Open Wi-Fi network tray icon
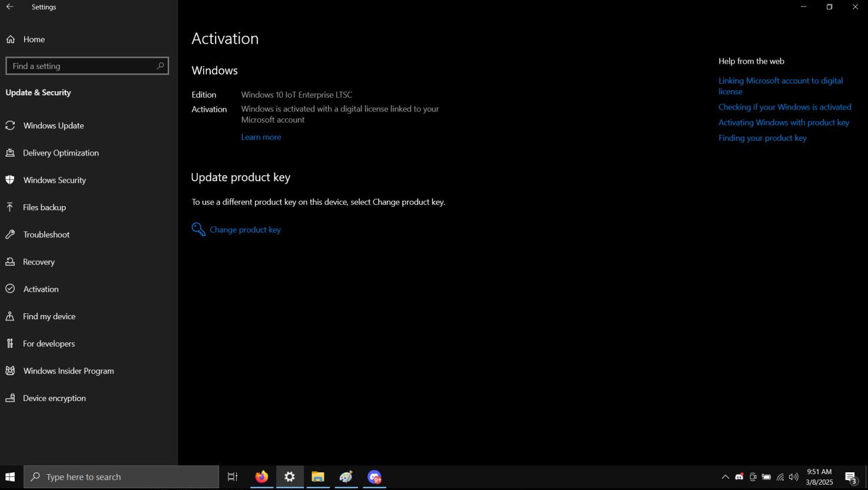Image resolution: width=868 pixels, height=490 pixels. point(780,477)
